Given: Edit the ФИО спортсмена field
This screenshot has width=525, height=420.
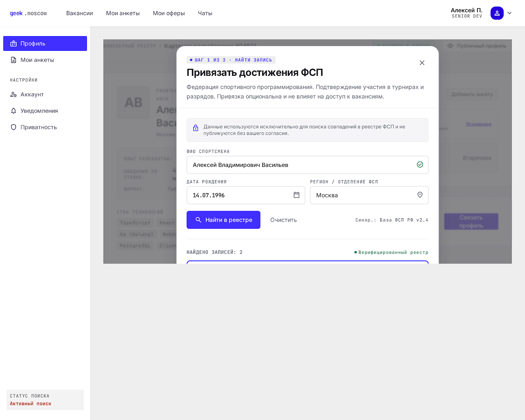Looking at the screenshot, I should [x=307, y=165].
